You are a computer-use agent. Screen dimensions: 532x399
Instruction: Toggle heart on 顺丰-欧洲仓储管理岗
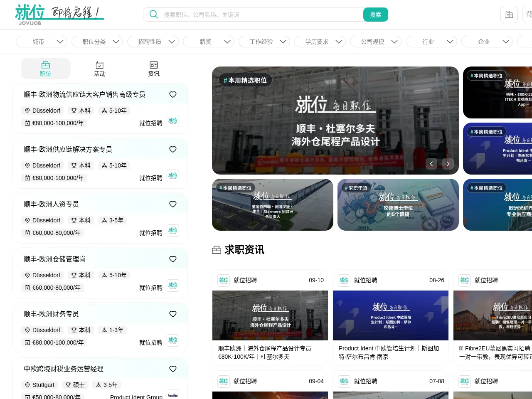(173, 259)
